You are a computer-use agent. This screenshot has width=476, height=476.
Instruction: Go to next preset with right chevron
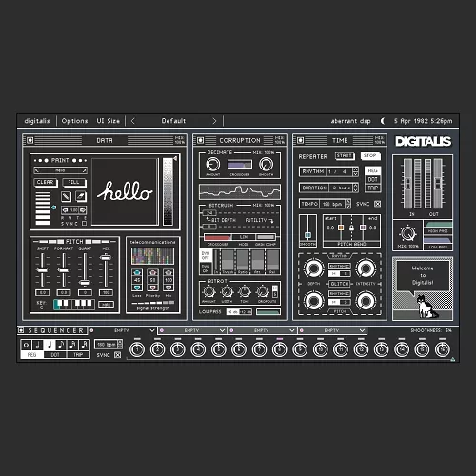[214, 121]
